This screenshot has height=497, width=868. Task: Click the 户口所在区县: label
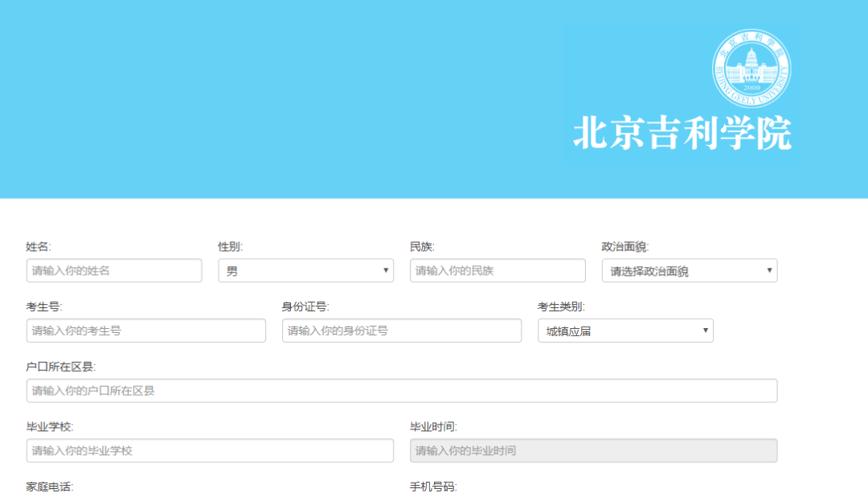coord(60,367)
